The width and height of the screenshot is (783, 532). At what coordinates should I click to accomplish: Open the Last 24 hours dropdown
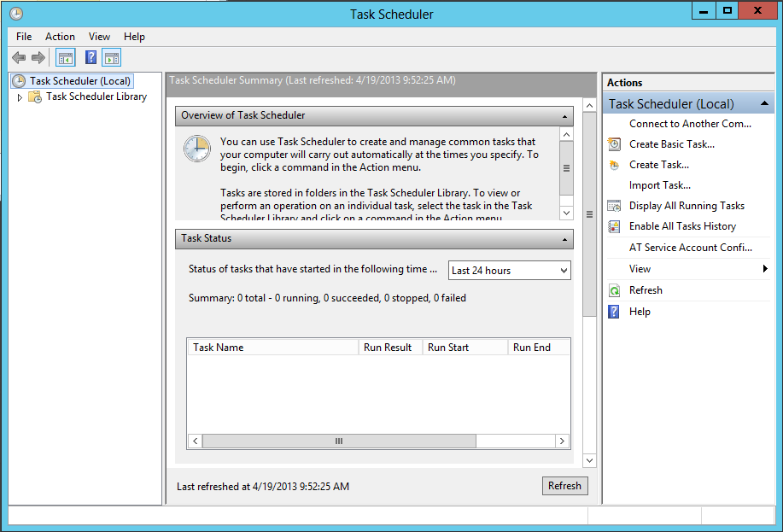pyautogui.click(x=509, y=271)
